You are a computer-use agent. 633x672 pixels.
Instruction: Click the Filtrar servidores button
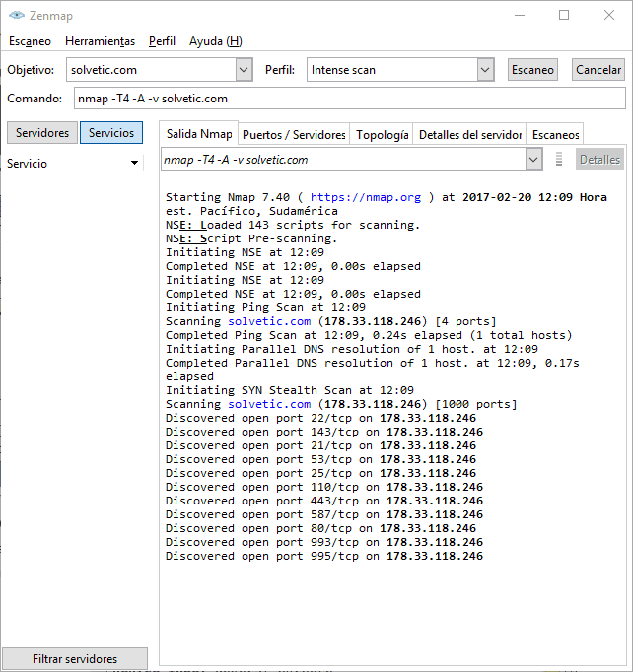click(75, 658)
